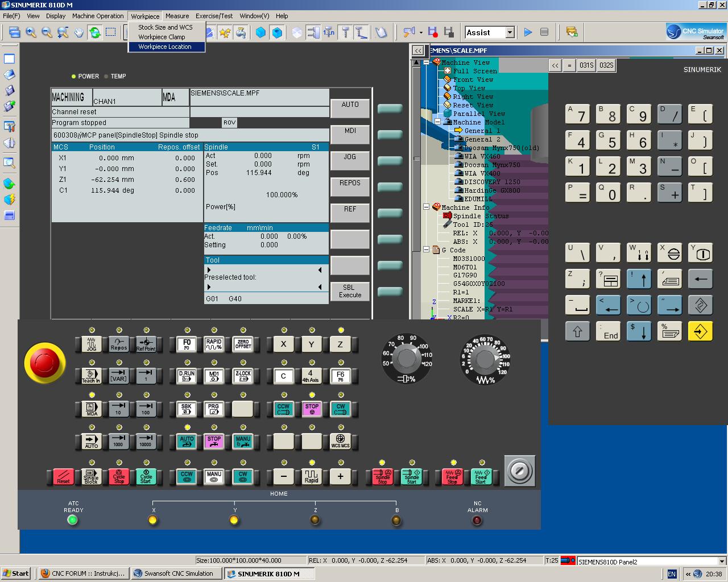Click the backspace arrow key on keypad
Viewport: 728px width, 582px height.
(x=700, y=278)
